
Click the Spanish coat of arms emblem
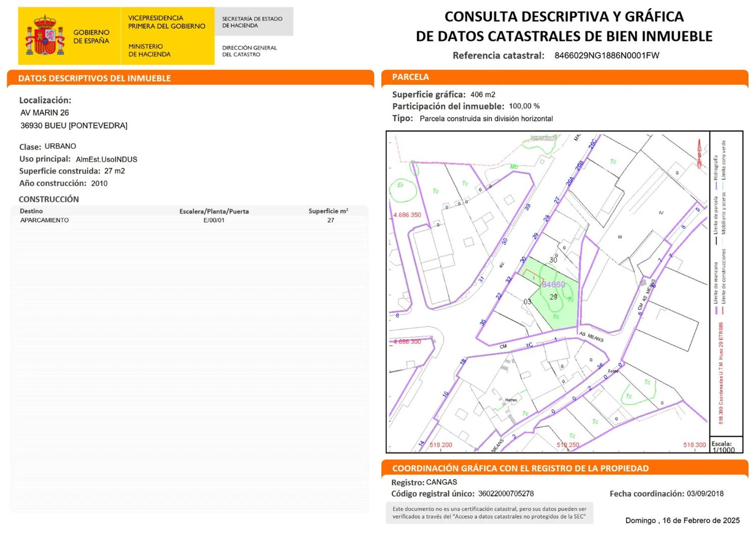point(45,36)
